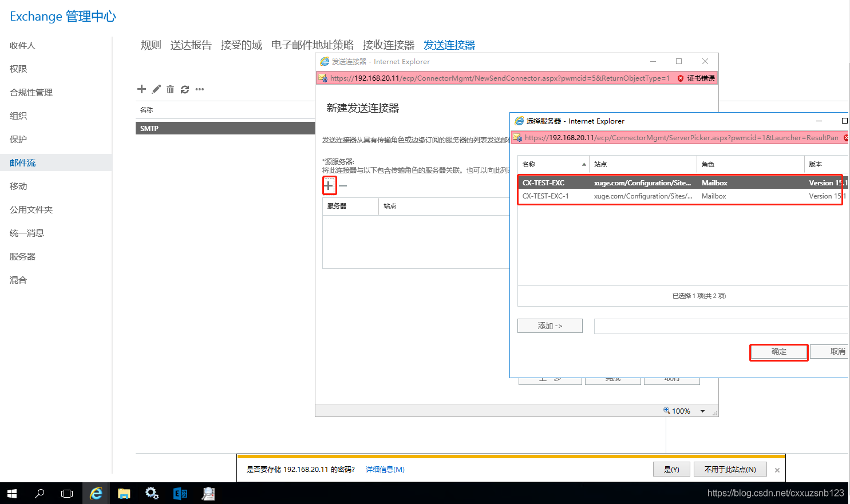
Task: Open 组织 in sidebar
Action: (18, 116)
